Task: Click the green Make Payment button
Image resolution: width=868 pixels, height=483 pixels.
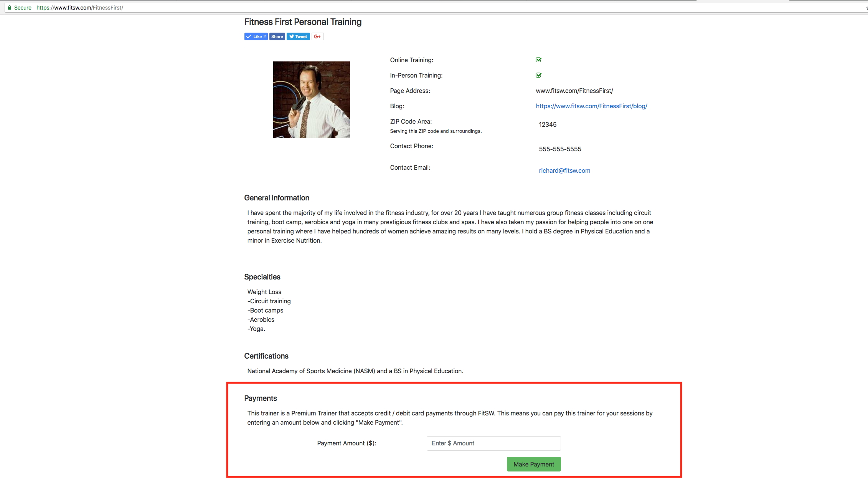Action: [x=534, y=464]
